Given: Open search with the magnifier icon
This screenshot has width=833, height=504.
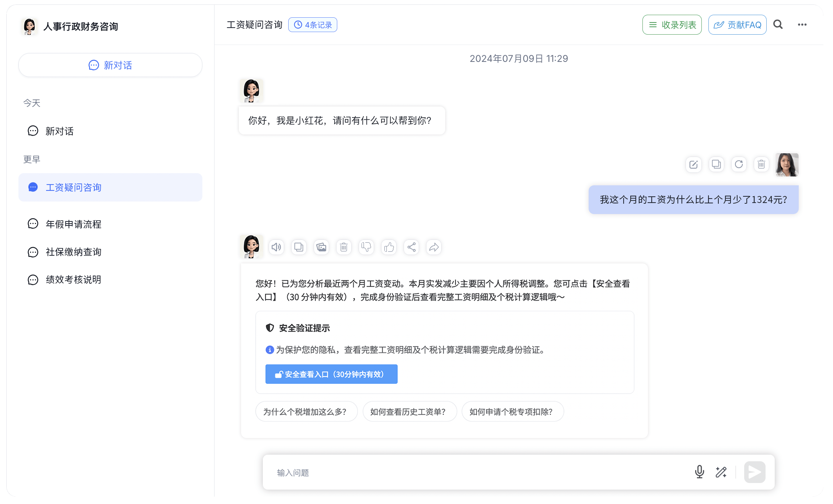Looking at the screenshot, I should [x=778, y=25].
